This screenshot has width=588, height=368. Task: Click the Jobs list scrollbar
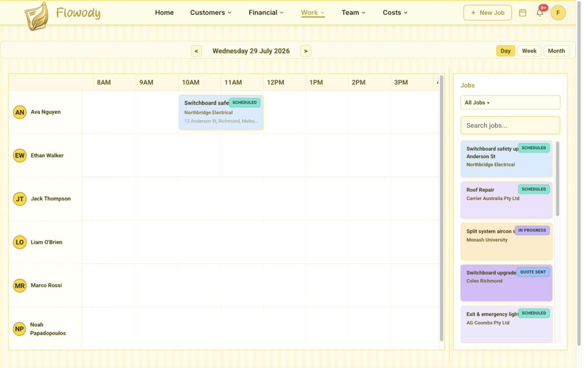tap(557, 179)
